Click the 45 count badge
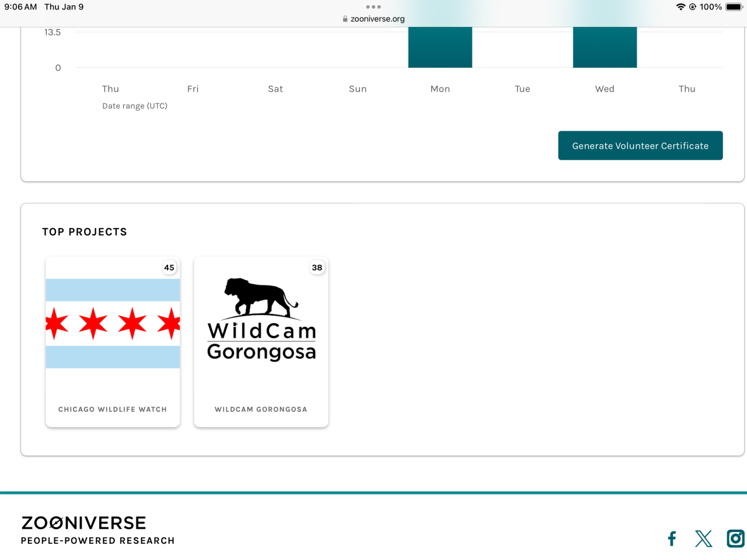This screenshot has height=560, width=747. click(x=169, y=268)
